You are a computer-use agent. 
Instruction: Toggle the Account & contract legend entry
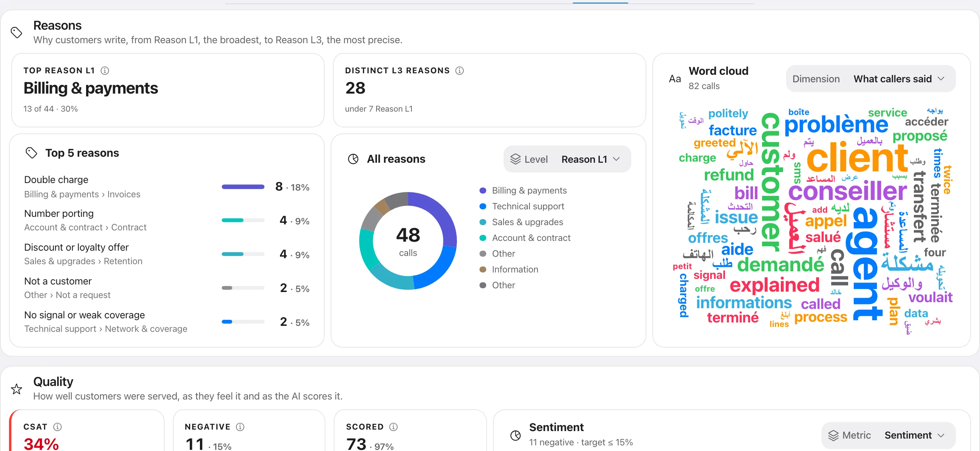click(x=525, y=238)
